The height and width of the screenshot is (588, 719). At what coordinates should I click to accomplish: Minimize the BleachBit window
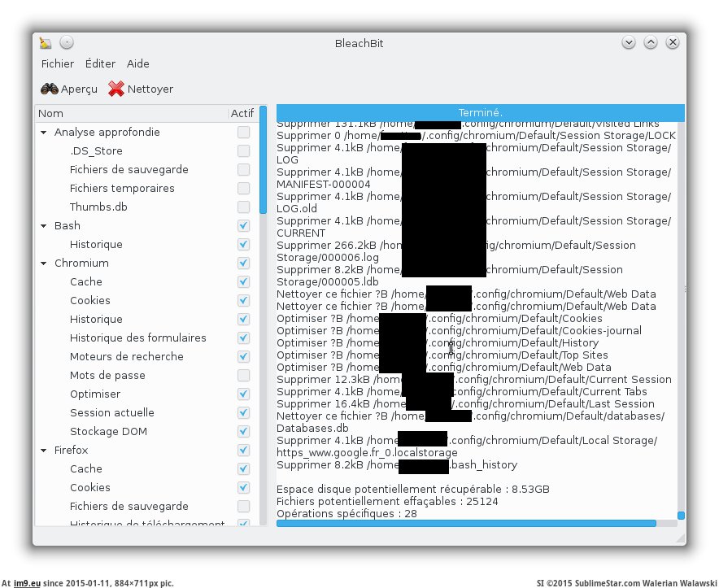pos(629,42)
